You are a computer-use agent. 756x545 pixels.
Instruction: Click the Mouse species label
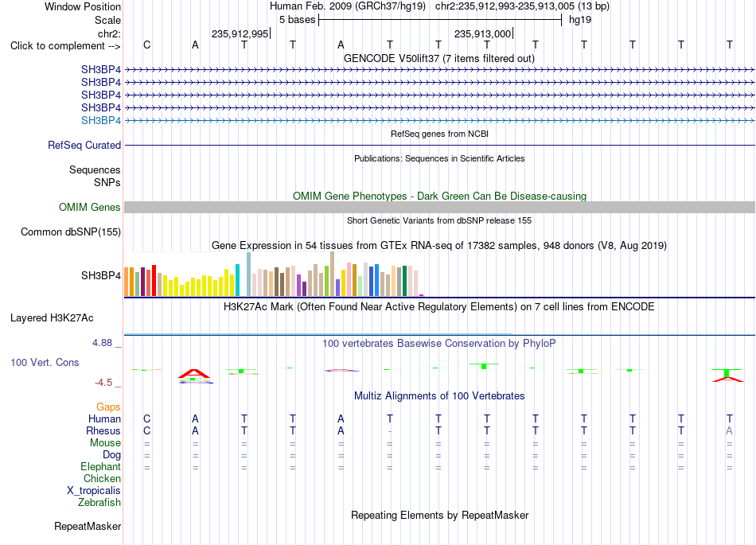pos(105,443)
